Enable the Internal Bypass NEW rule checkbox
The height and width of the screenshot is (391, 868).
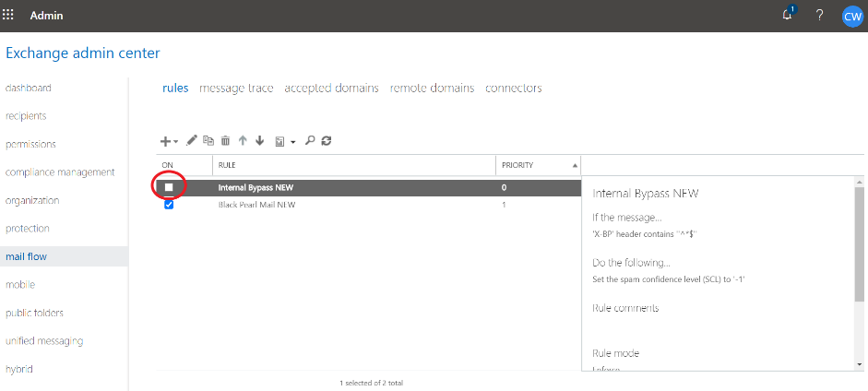(169, 187)
